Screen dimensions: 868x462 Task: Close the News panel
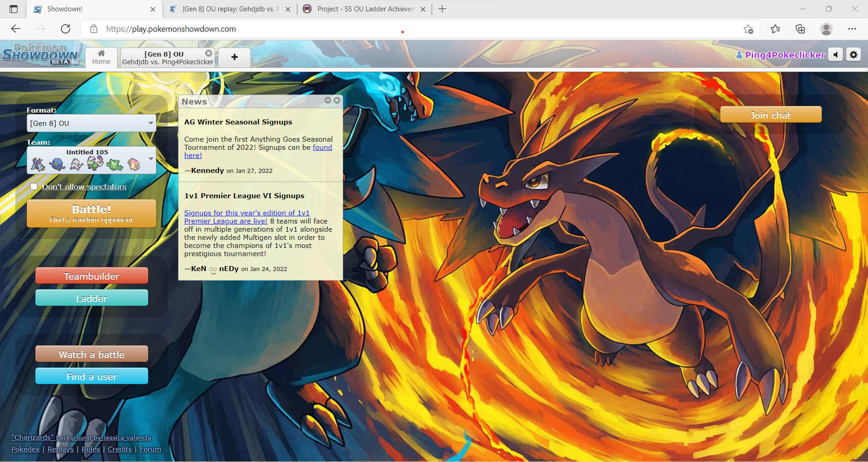[x=337, y=100]
